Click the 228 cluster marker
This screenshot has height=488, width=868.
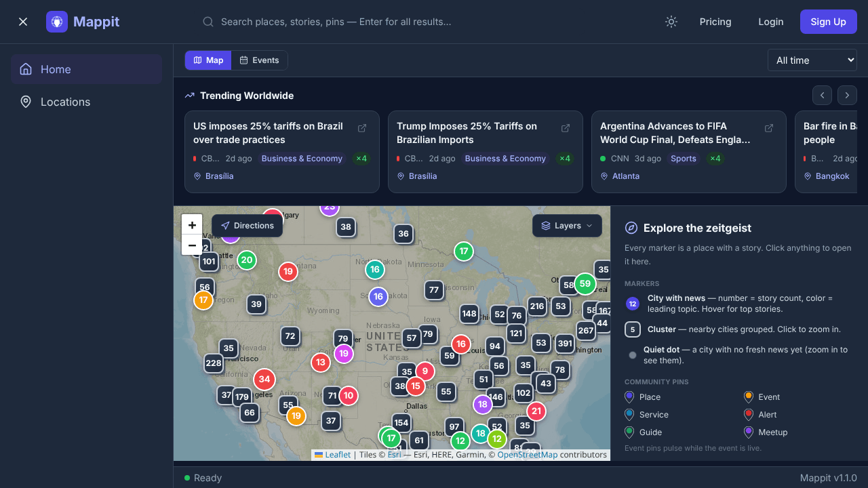point(214,363)
